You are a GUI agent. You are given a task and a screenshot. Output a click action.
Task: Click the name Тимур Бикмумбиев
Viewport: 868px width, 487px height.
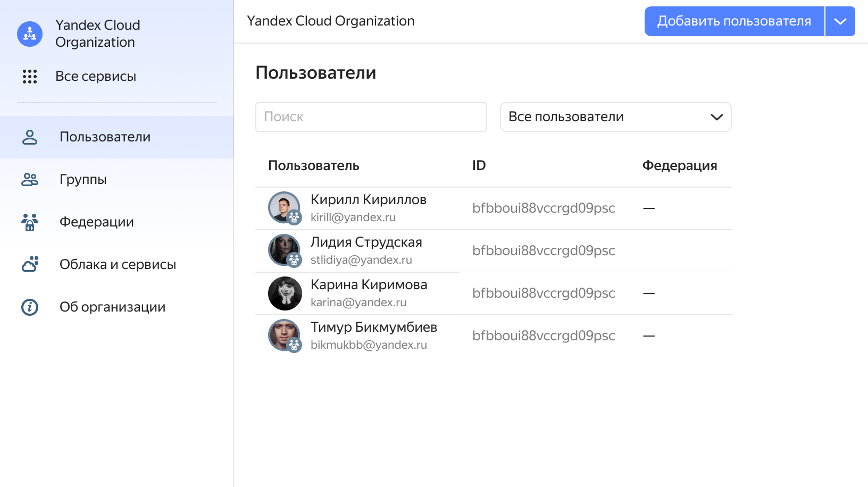(x=374, y=328)
